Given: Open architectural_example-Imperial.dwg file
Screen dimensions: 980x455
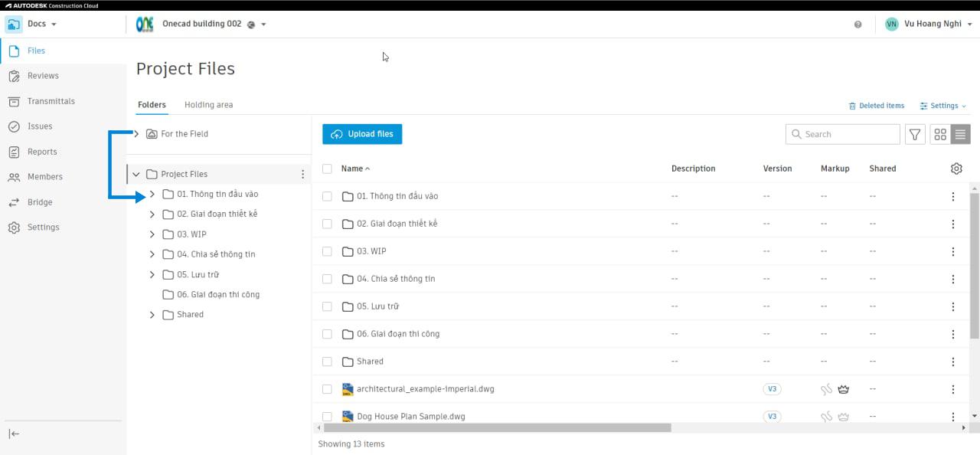Looking at the screenshot, I should tap(425, 389).
